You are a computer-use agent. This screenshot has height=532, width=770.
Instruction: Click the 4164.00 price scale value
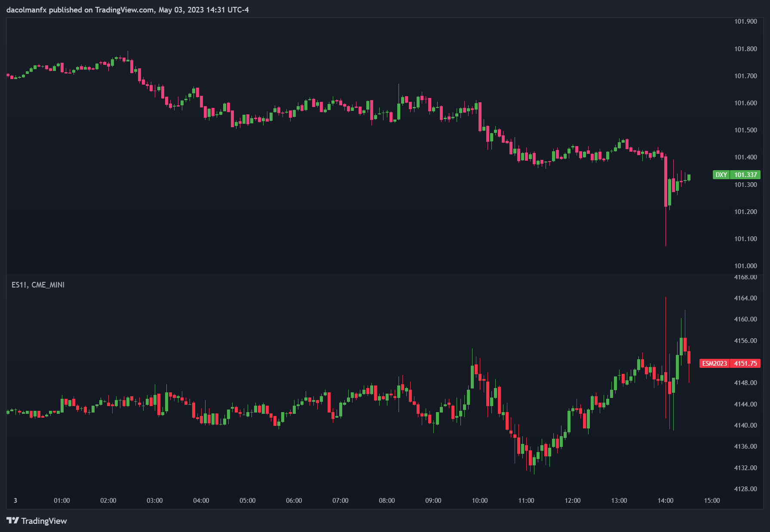[x=745, y=298]
